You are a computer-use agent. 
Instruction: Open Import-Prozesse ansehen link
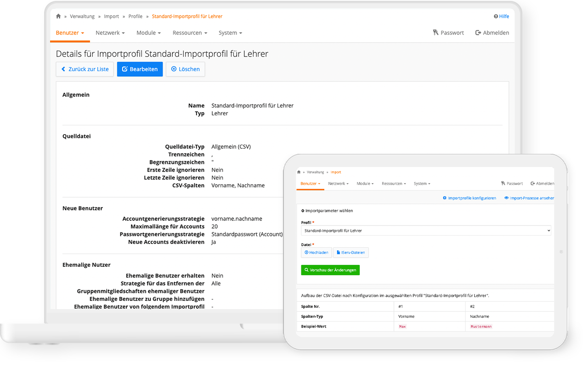pyautogui.click(x=529, y=198)
